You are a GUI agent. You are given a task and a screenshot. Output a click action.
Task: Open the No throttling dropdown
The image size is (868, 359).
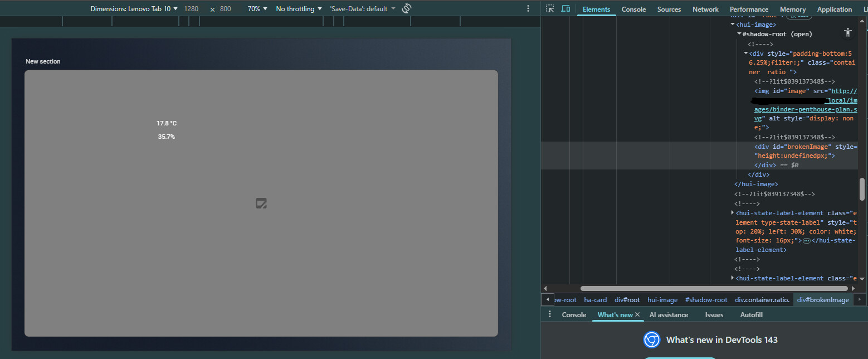[299, 9]
